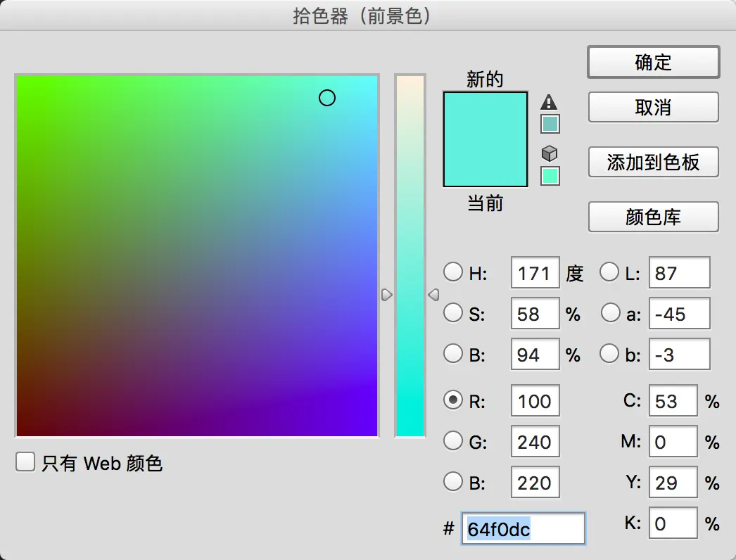This screenshot has height=560, width=736.
Task: Enable the 只有 Web 颜色 checkbox
Action: (x=25, y=462)
